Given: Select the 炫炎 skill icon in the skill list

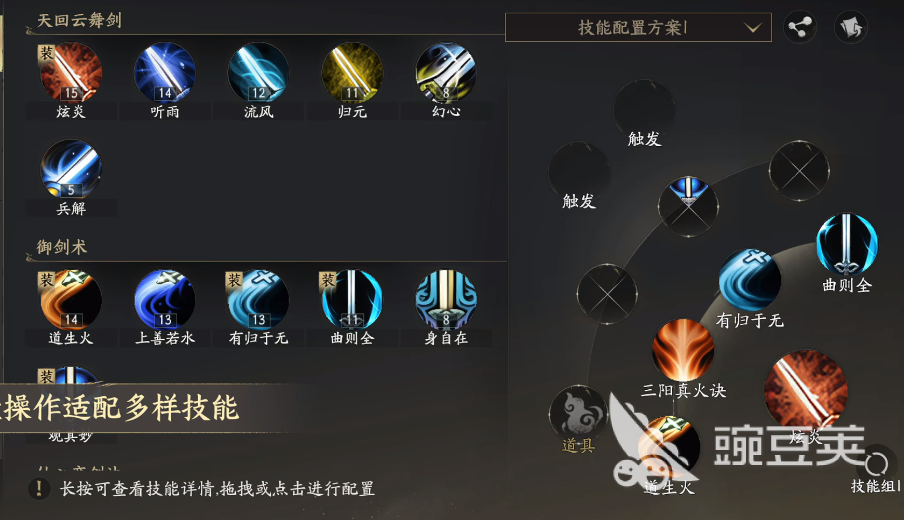Looking at the screenshot, I should (71, 73).
